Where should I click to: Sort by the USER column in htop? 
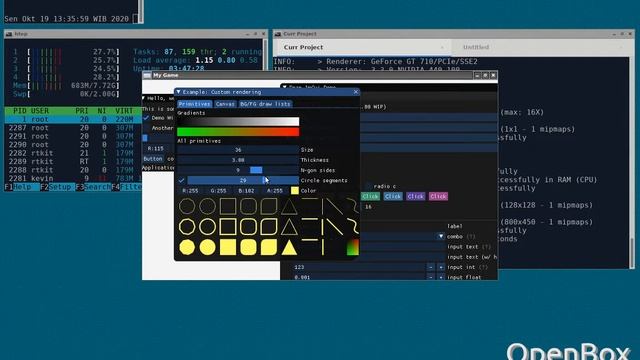tap(40, 111)
